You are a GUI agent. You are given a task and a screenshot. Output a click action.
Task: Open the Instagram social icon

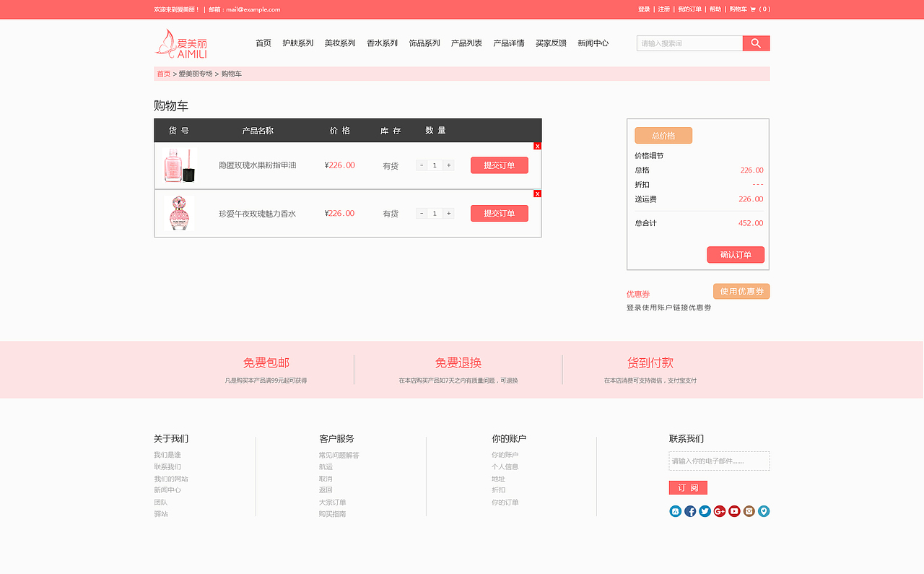coord(749,511)
